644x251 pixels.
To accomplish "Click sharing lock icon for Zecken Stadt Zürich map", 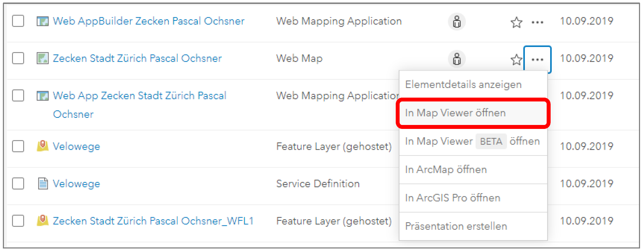I will point(457,59).
